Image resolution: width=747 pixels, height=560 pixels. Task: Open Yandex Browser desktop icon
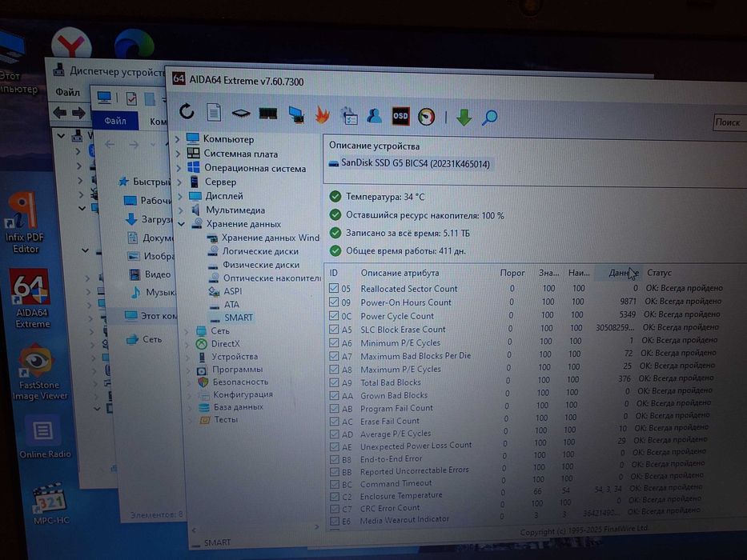[x=71, y=44]
